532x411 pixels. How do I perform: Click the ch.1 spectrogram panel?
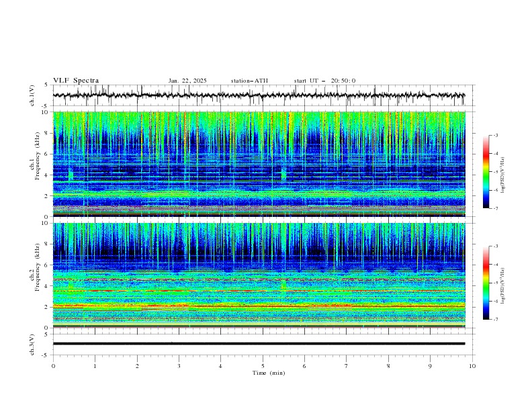tap(259, 164)
